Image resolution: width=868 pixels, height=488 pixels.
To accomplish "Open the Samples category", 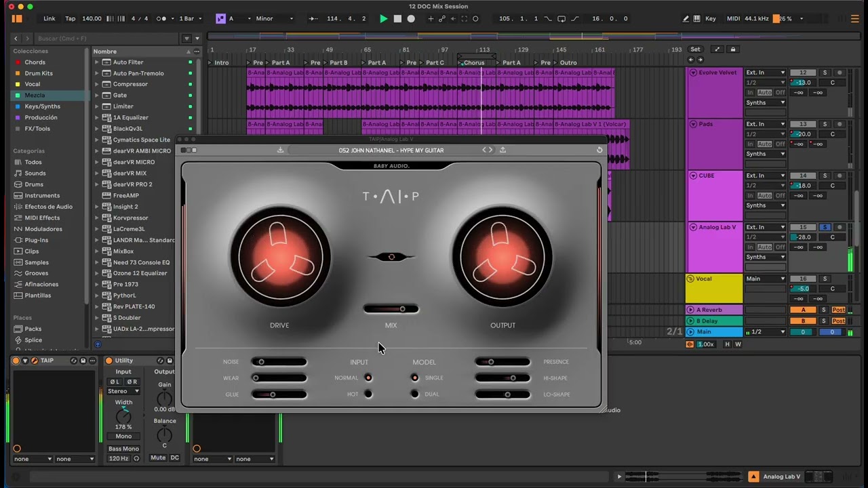I will click(37, 262).
